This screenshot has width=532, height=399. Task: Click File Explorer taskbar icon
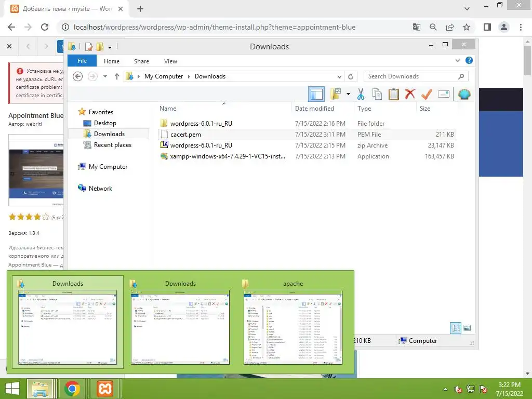[40, 389]
